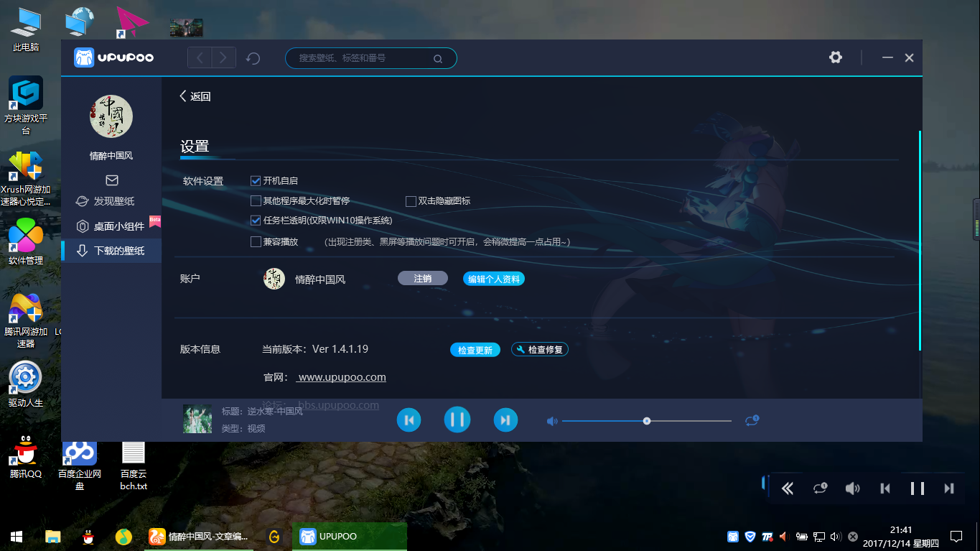Open 驱动人生 desktop icon
This screenshot has width=980, height=551.
click(26, 384)
